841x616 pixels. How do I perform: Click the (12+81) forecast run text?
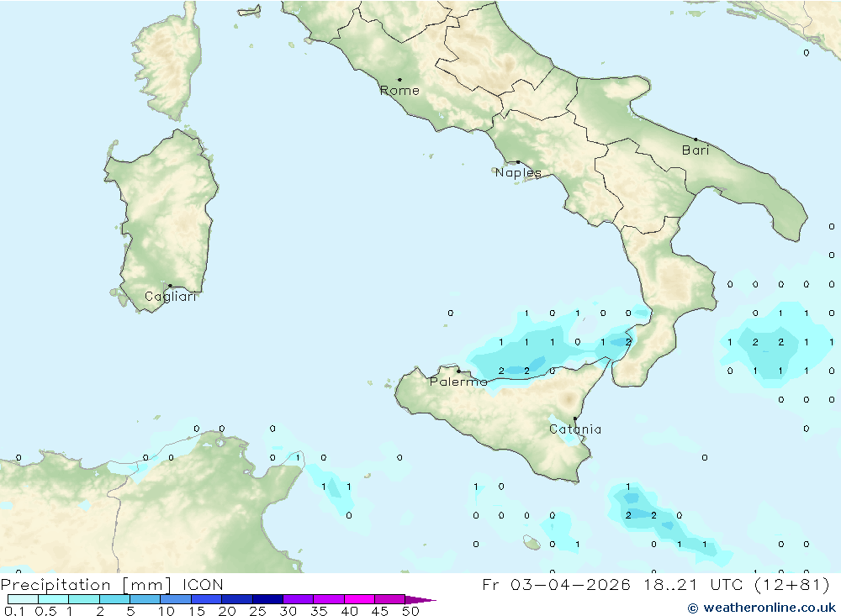tap(791, 585)
